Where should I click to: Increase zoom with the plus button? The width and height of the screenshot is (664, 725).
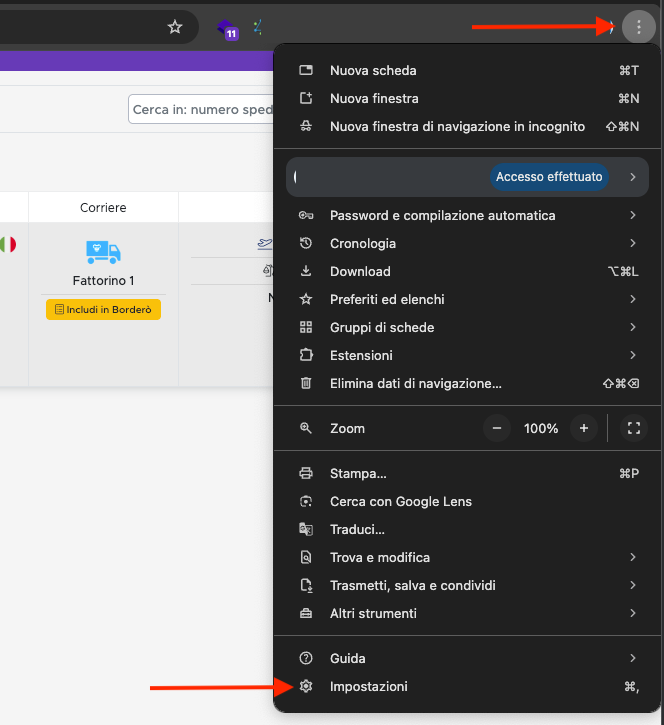584,428
